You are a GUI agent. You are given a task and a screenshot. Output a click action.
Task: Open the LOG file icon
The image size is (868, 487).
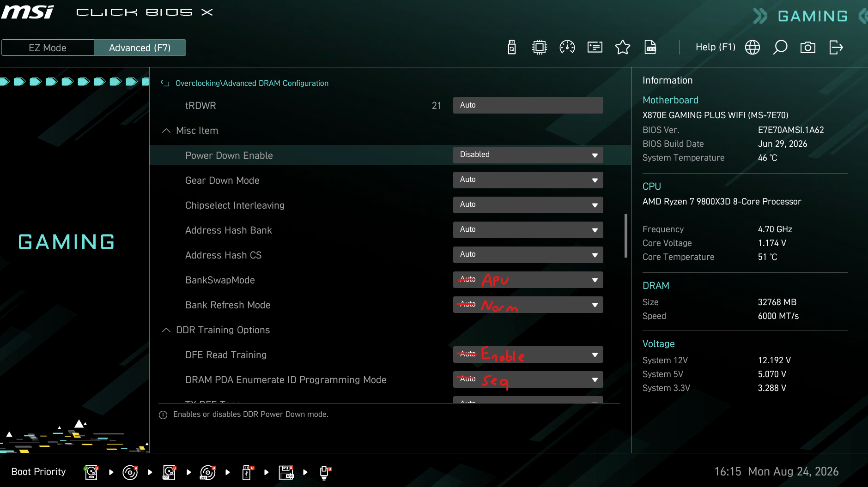(650, 47)
